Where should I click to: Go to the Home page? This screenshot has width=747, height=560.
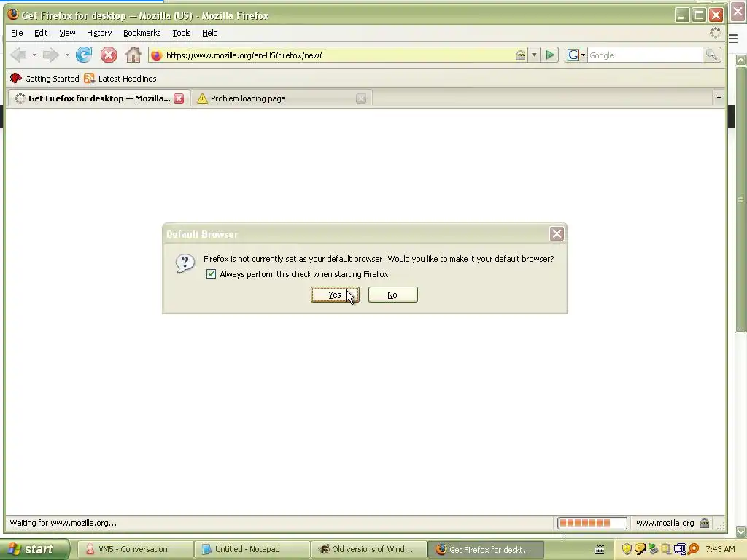click(133, 55)
